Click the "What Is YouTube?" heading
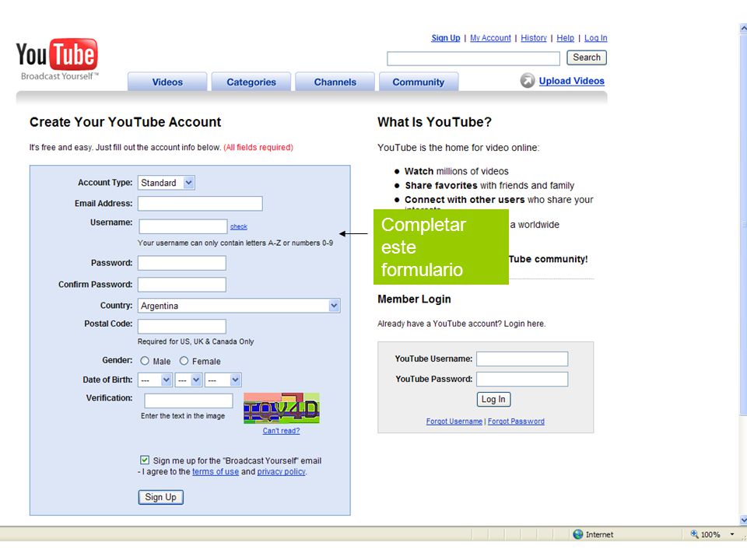 click(x=434, y=122)
